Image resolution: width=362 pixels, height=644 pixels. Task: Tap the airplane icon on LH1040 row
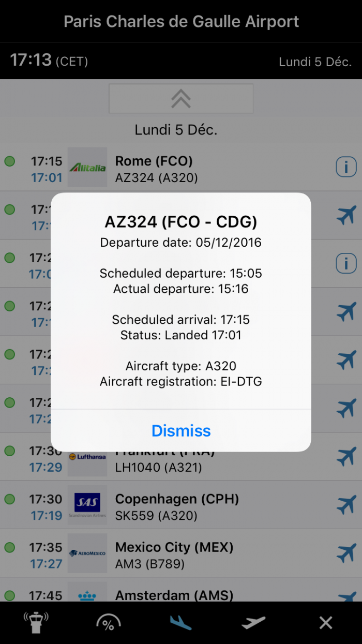point(346,457)
